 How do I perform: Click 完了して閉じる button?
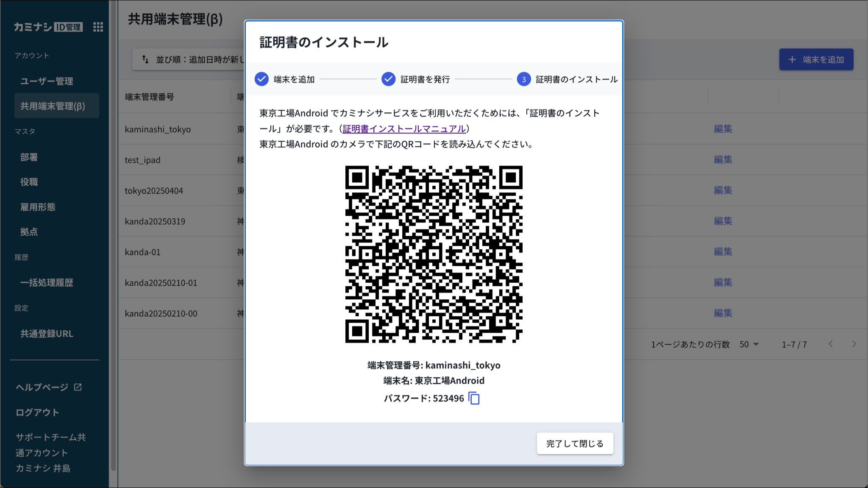(x=574, y=443)
